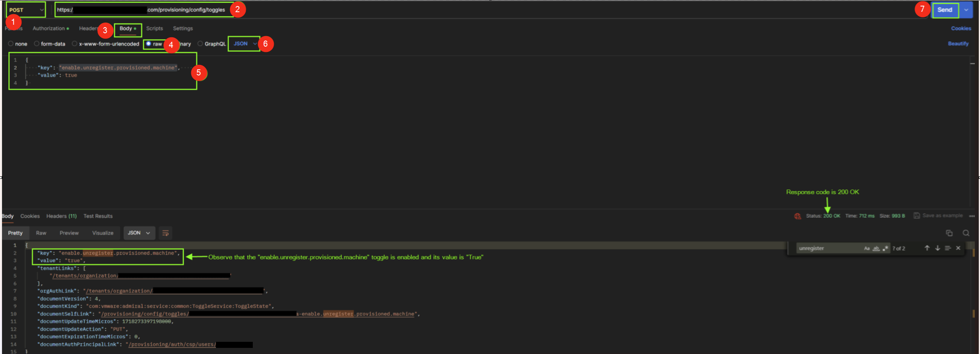980x354 pixels.
Task: Toggle match case in find bar
Action: point(867,248)
